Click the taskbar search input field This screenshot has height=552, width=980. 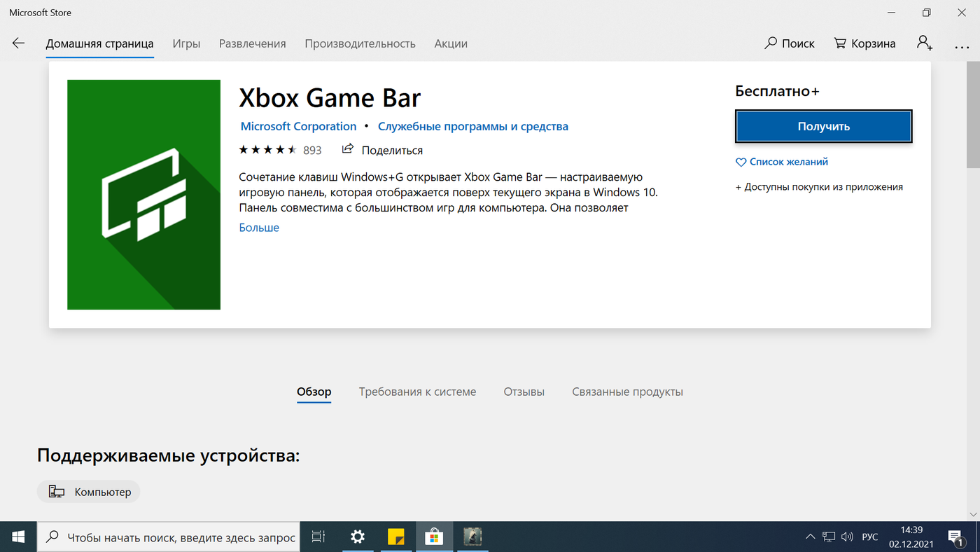tap(169, 537)
